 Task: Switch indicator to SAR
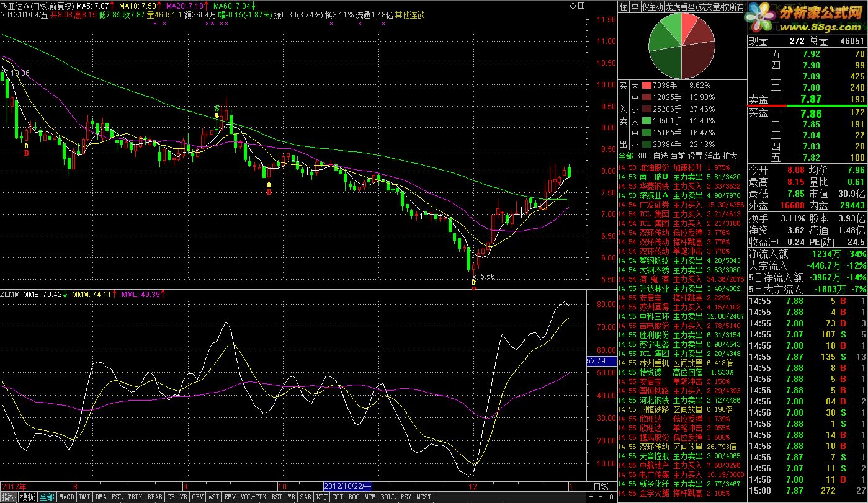[x=306, y=497]
